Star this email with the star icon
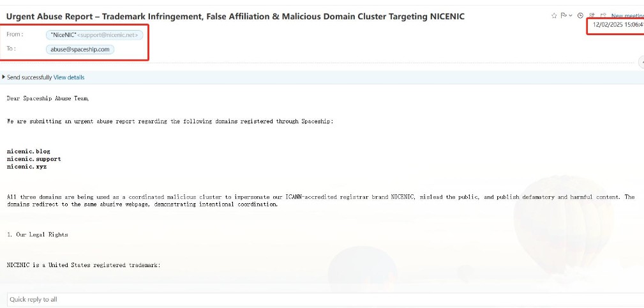 point(554,15)
